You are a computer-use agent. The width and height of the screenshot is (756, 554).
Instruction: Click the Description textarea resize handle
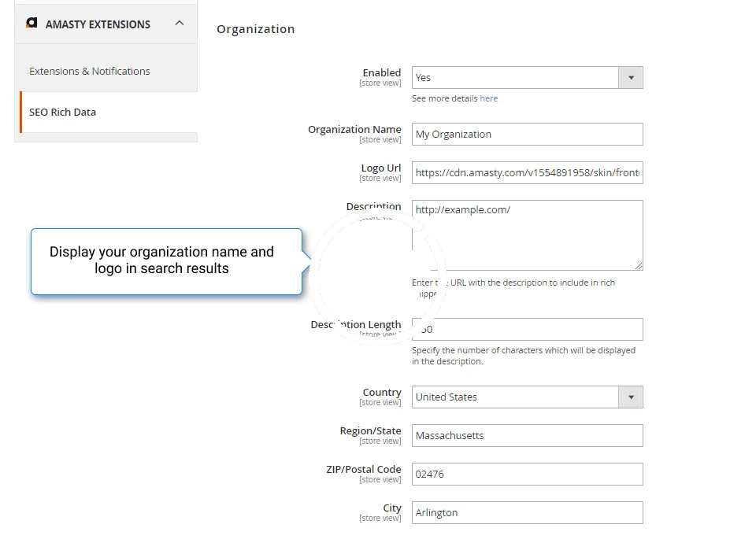(639, 266)
